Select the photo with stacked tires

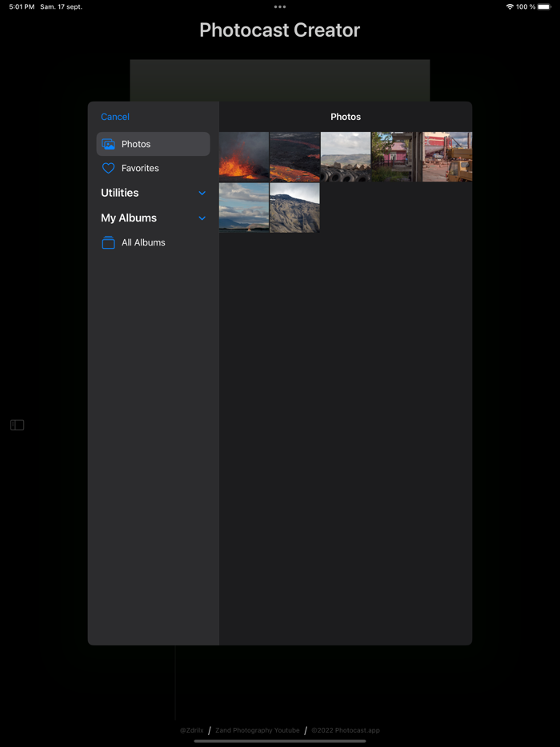(346, 157)
